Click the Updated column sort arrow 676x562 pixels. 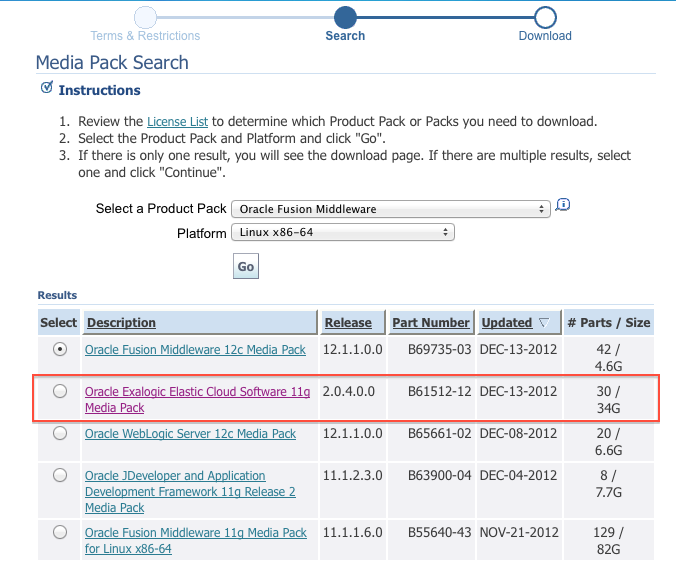(x=545, y=322)
